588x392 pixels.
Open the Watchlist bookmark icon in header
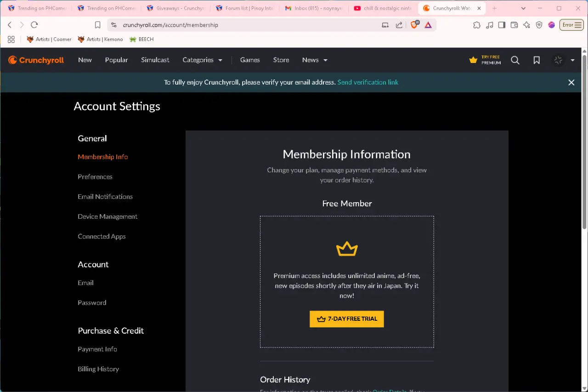pos(537,60)
